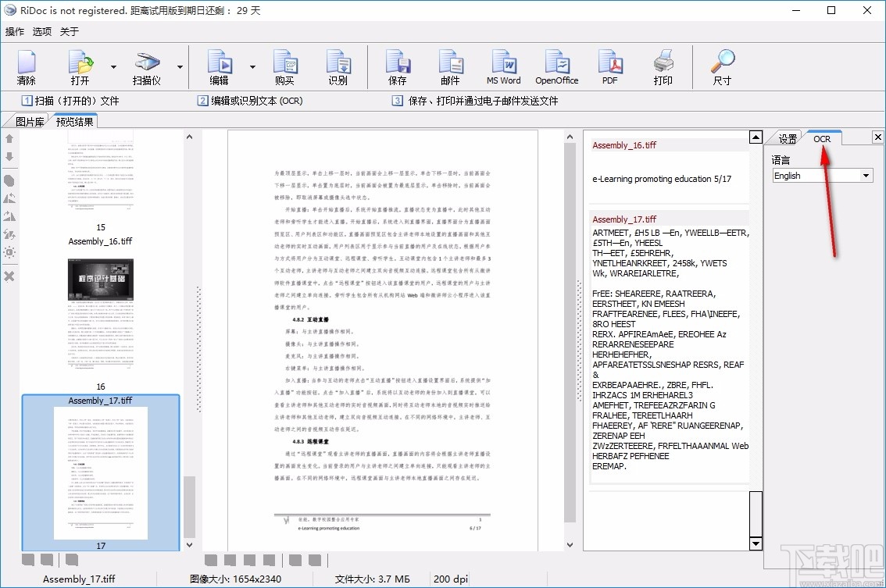Open the 选项 menu
This screenshot has width=886, height=588.
[x=42, y=32]
